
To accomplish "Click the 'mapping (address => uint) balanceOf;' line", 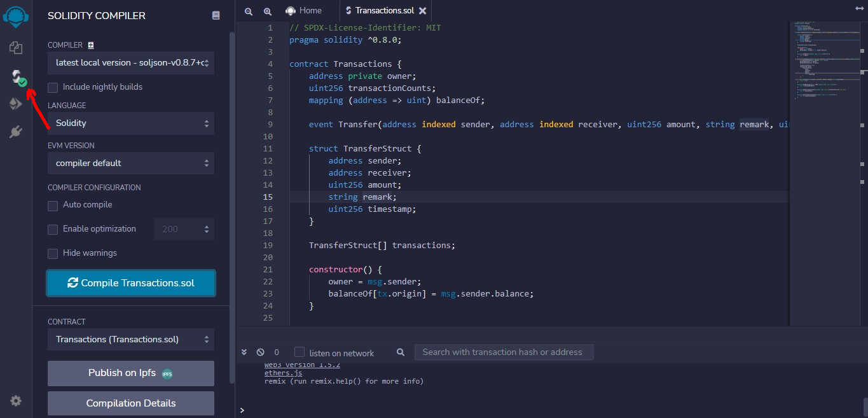I will [397, 101].
